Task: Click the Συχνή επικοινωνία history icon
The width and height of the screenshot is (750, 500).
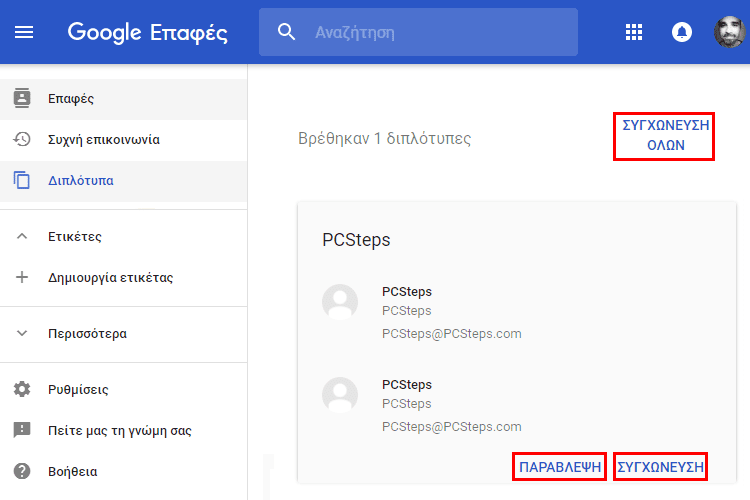Action: click(x=22, y=139)
